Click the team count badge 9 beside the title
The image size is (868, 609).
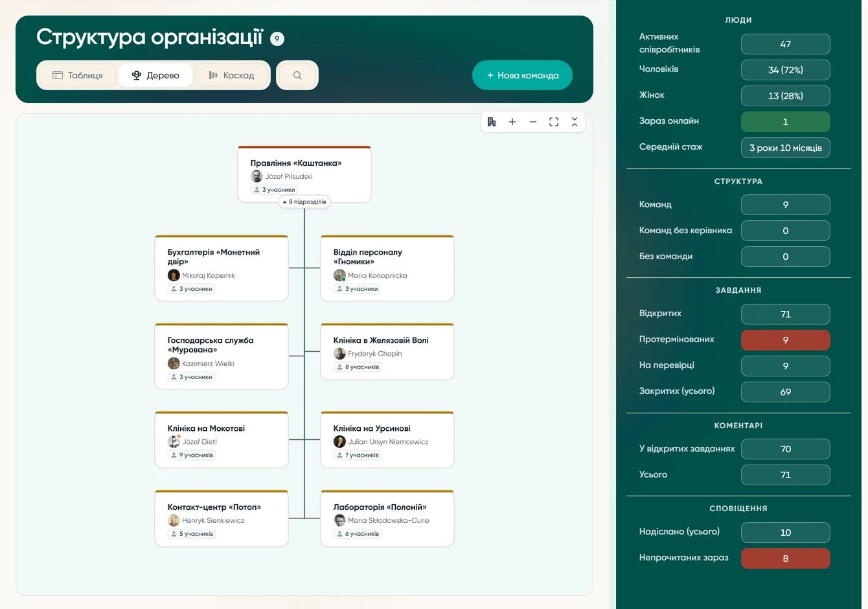pos(277,39)
